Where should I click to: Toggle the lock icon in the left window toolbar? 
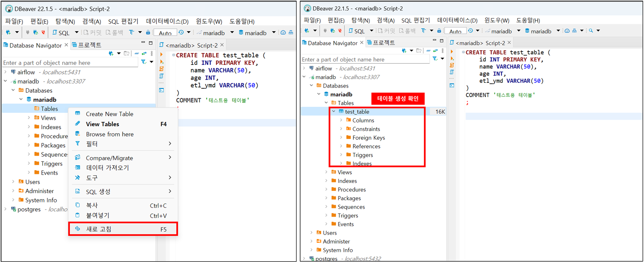coord(148,32)
